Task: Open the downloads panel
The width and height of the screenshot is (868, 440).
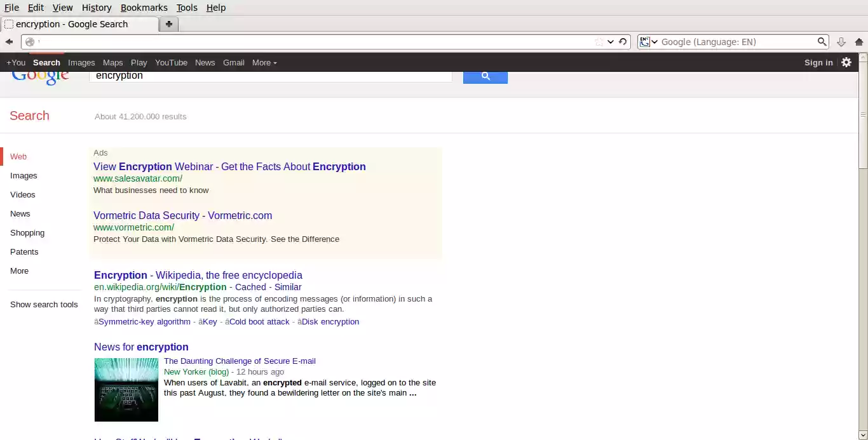Action: click(x=841, y=41)
